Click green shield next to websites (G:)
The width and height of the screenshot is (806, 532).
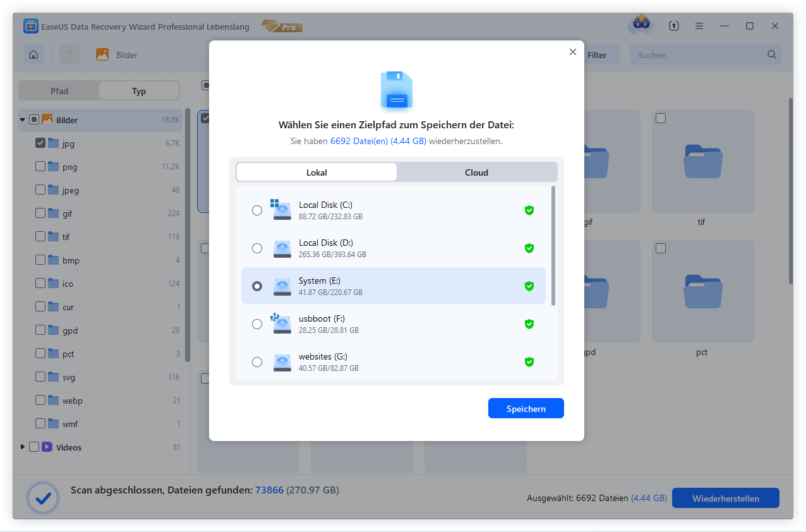pyautogui.click(x=529, y=362)
